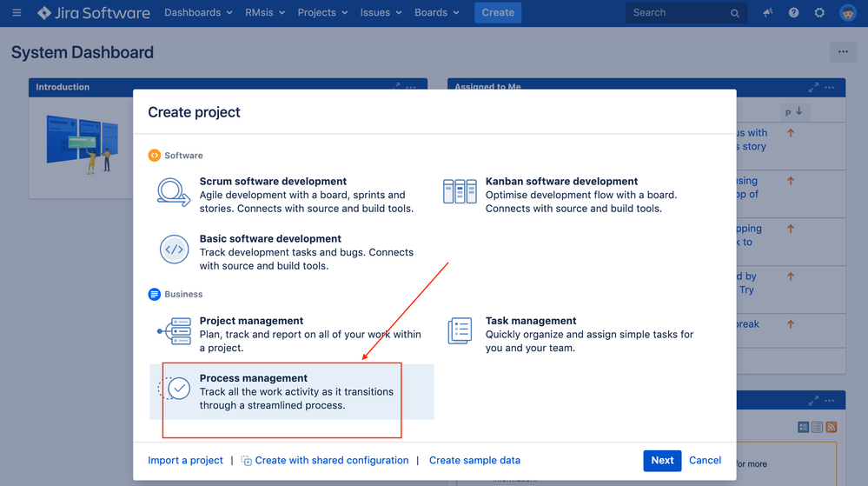Click the Create sample data link

click(474, 461)
